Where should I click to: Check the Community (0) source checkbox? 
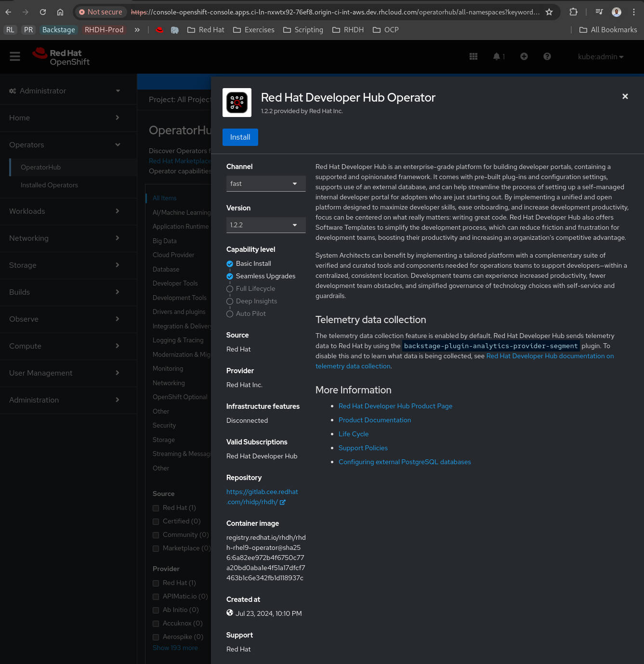pos(156,535)
